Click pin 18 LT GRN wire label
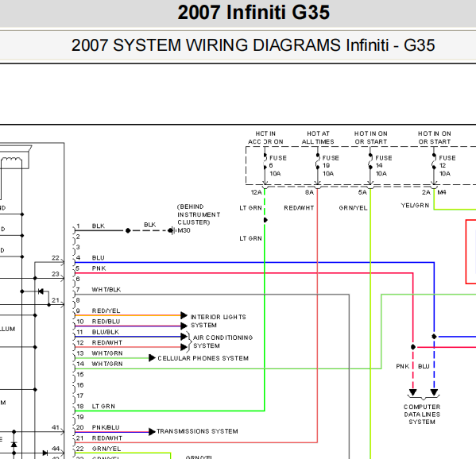 (x=103, y=407)
